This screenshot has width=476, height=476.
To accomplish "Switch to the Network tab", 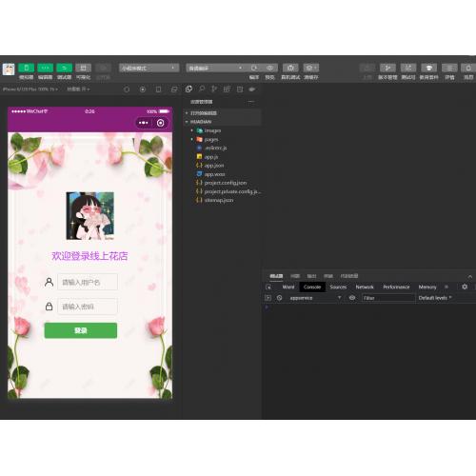I will click(x=365, y=287).
